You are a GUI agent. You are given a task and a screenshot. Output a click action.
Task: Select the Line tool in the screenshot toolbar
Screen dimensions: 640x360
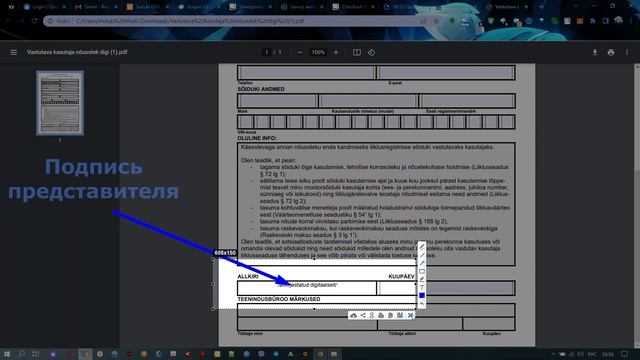pyautogui.click(x=422, y=255)
